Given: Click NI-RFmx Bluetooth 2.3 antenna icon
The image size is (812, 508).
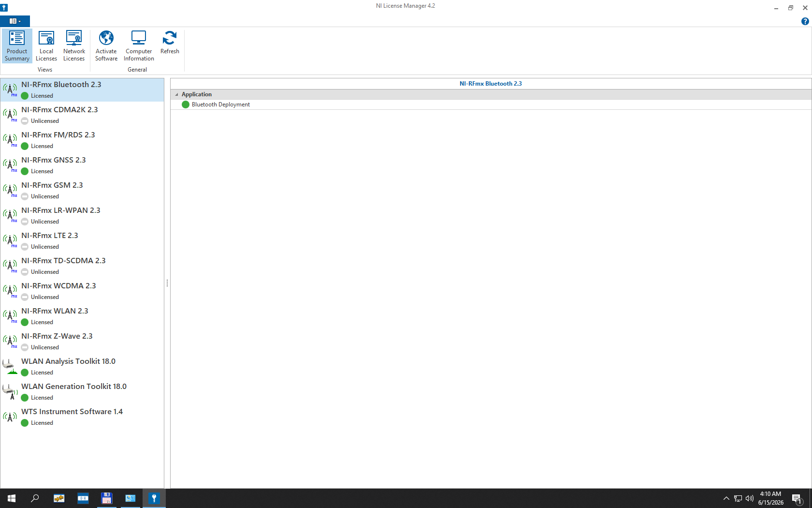Looking at the screenshot, I should coord(10,90).
